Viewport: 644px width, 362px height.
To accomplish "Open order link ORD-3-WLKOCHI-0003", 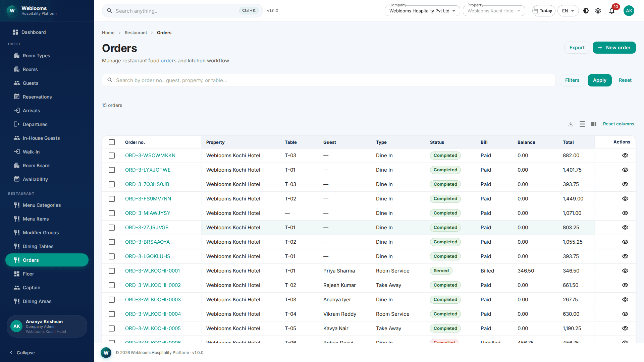I will pyautogui.click(x=153, y=300).
